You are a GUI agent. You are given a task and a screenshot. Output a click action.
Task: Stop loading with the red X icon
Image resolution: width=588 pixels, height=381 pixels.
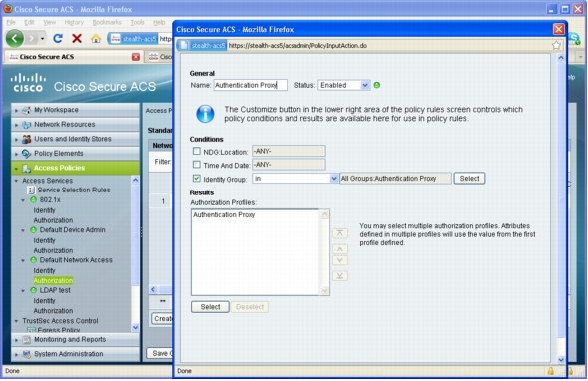pyautogui.click(x=77, y=38)
